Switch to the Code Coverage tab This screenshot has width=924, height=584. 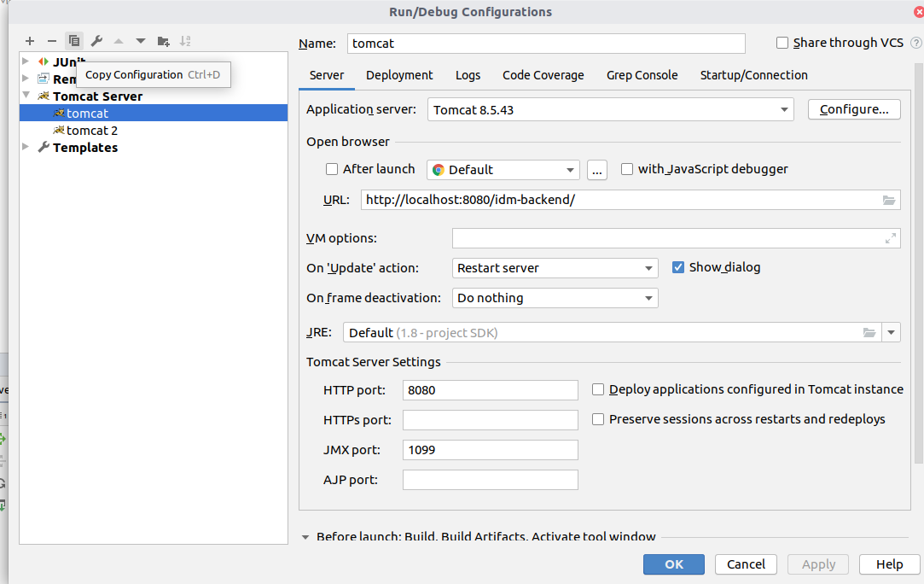tap(543, 75)
